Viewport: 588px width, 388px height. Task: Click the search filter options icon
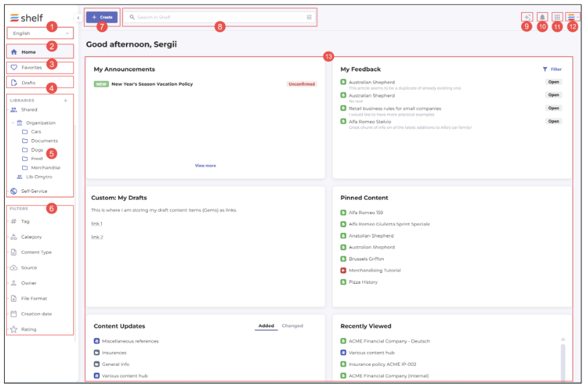tap(309, 17)
